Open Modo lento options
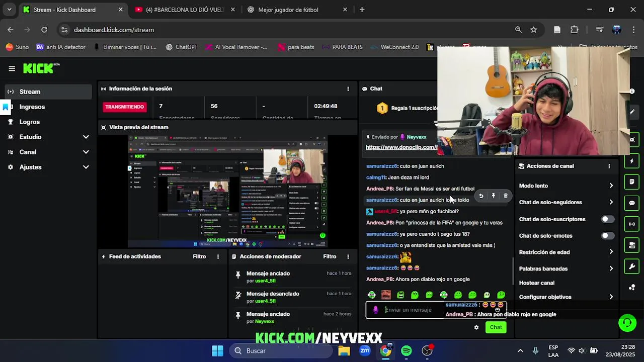This screenshot has width=644, height=362. coord(567,186)
